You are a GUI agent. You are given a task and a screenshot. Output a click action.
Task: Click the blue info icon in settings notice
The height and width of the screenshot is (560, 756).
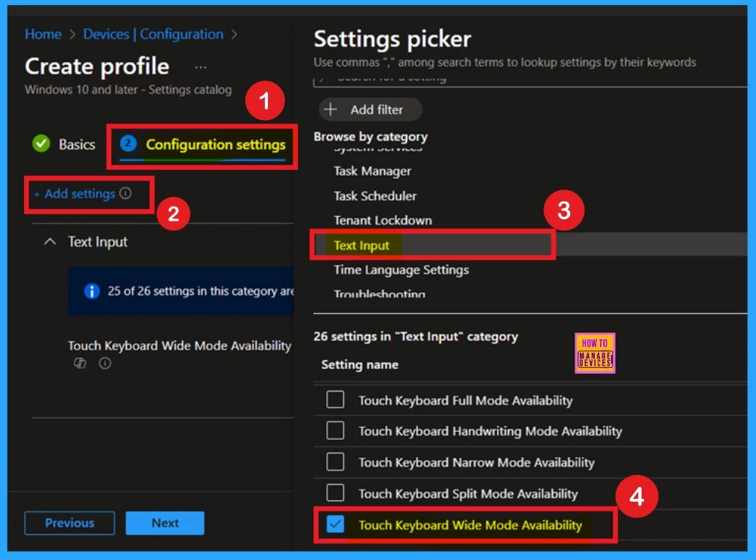coord(92,291)
